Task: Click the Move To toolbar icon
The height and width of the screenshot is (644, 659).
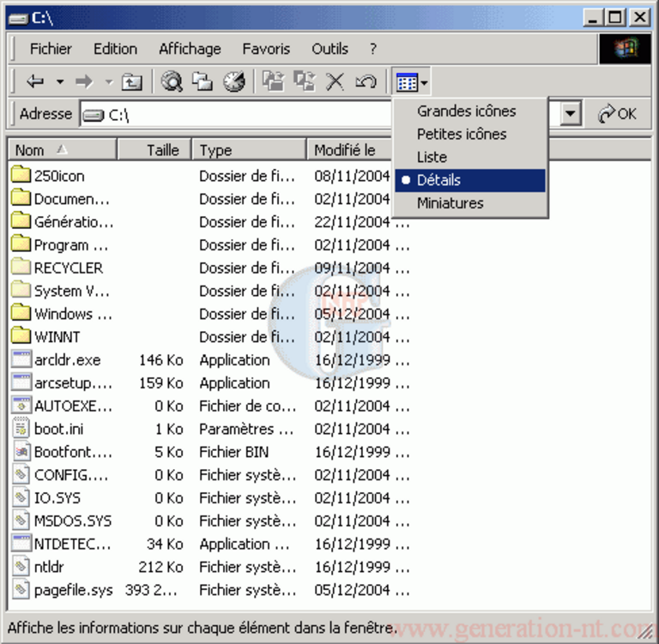Action: 274,81
